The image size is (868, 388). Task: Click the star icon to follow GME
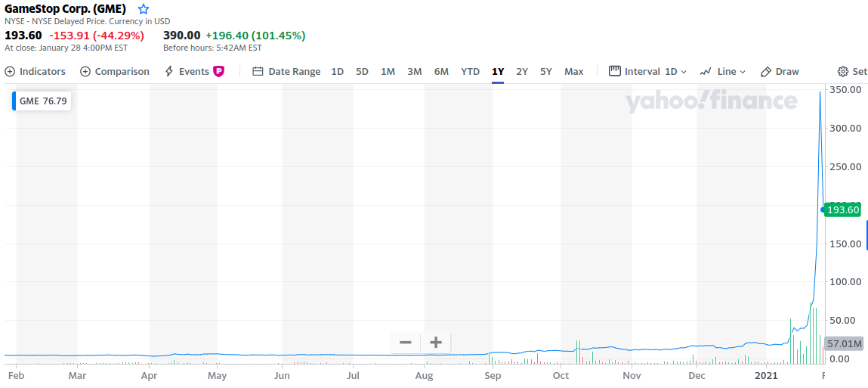pyautogui.click(x=144, y=9)
